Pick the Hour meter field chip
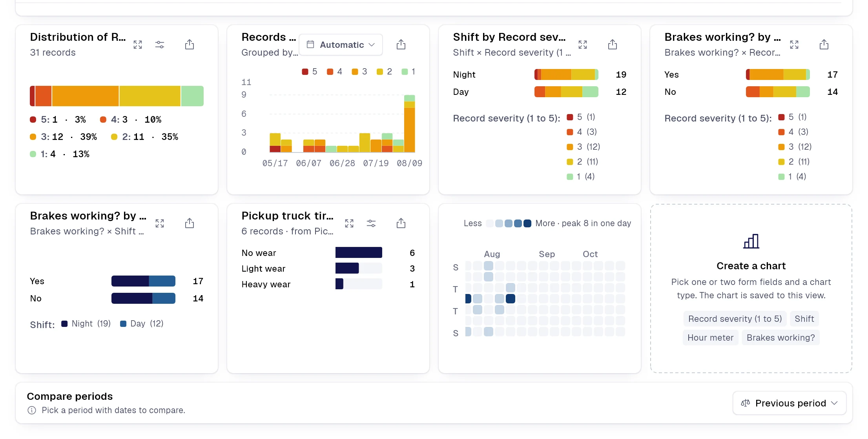Image resolution: width=868 pixels, height=439 pixels. tap(710, 338)
